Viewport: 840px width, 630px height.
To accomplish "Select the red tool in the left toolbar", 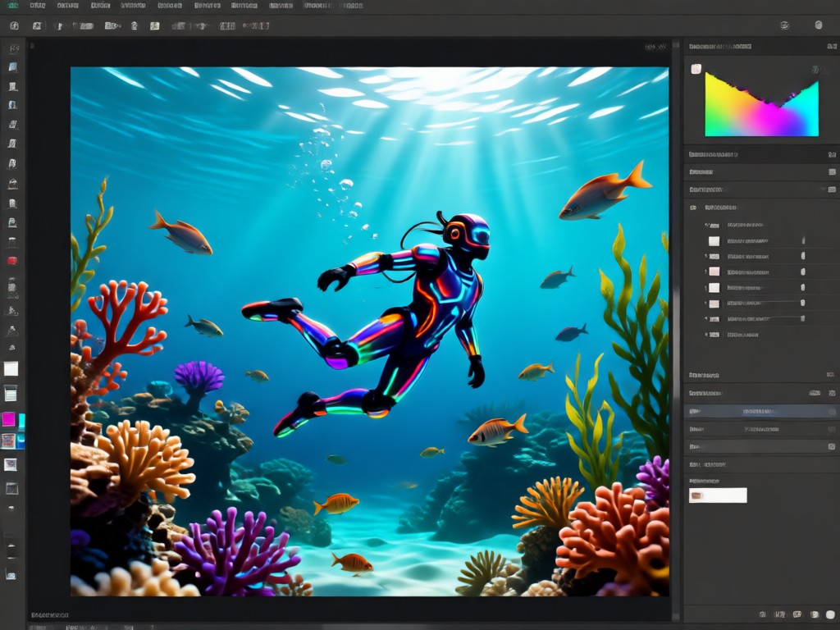I will coord(11,261).
